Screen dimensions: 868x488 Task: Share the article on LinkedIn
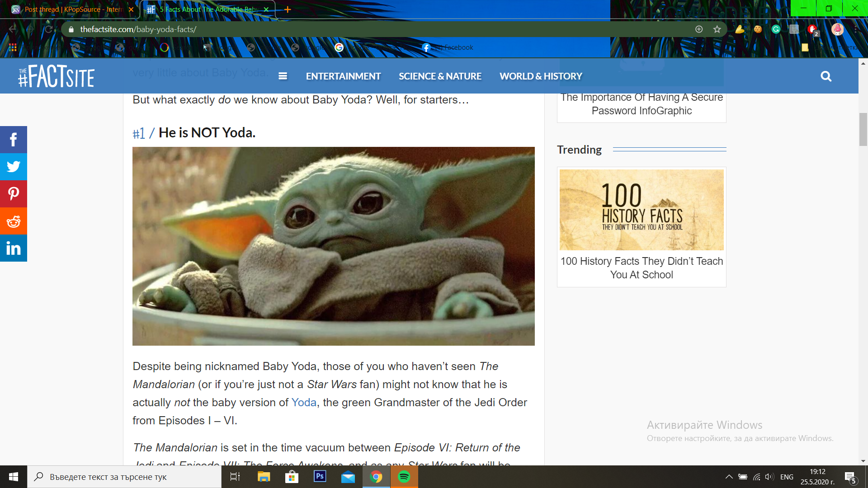click(14, 248)
